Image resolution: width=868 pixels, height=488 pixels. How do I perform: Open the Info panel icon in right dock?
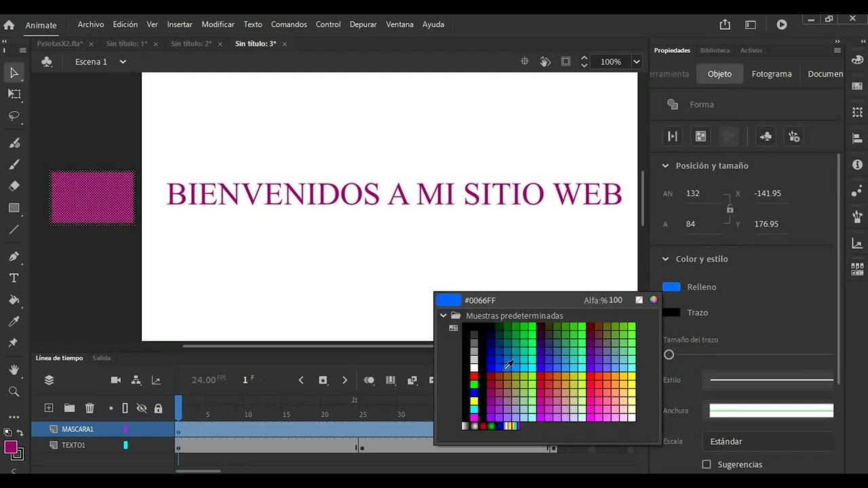tap(857, 165)
